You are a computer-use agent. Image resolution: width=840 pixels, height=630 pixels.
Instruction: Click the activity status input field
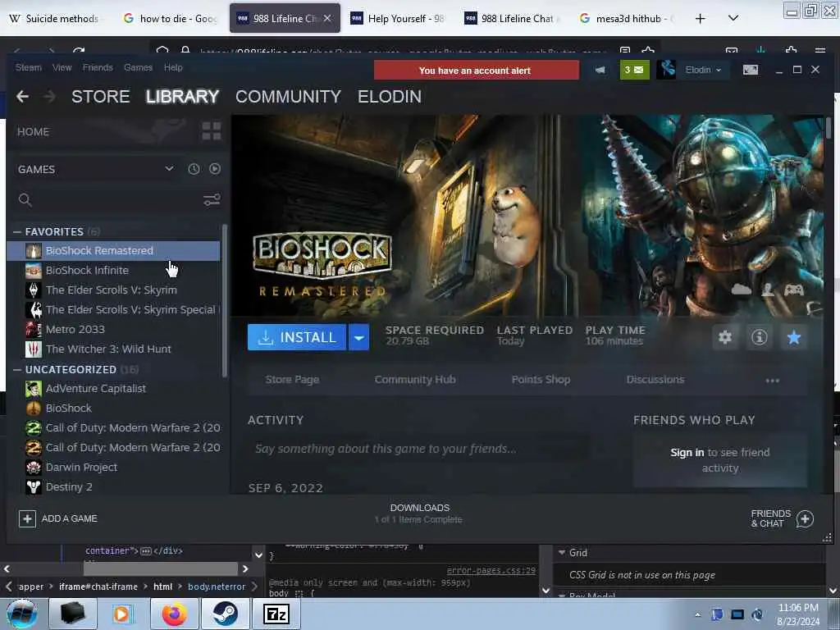click(418, 449)
